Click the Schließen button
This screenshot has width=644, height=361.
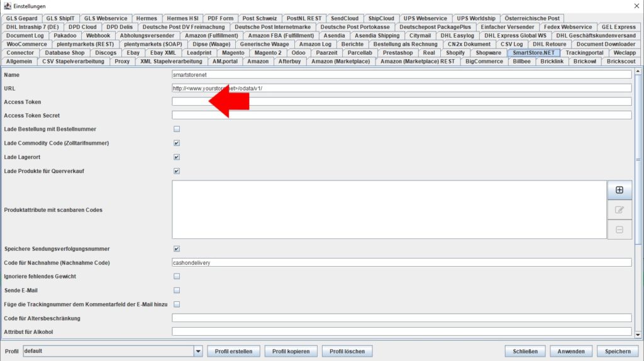click(525, 351)
